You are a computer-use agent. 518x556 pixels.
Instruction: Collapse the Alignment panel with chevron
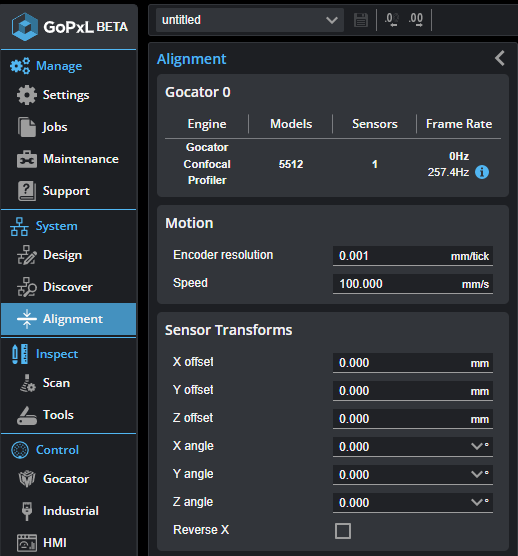point(500,58)
